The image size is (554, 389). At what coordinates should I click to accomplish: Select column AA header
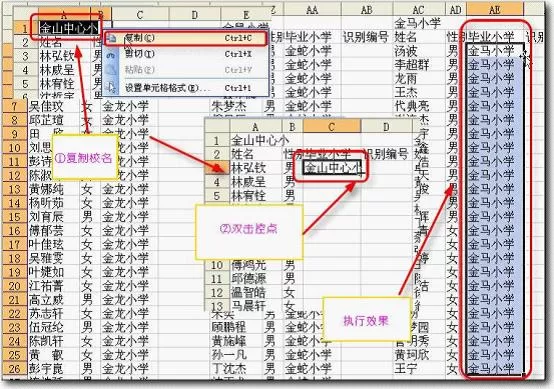pyautogui.click(x=312, y=9)
